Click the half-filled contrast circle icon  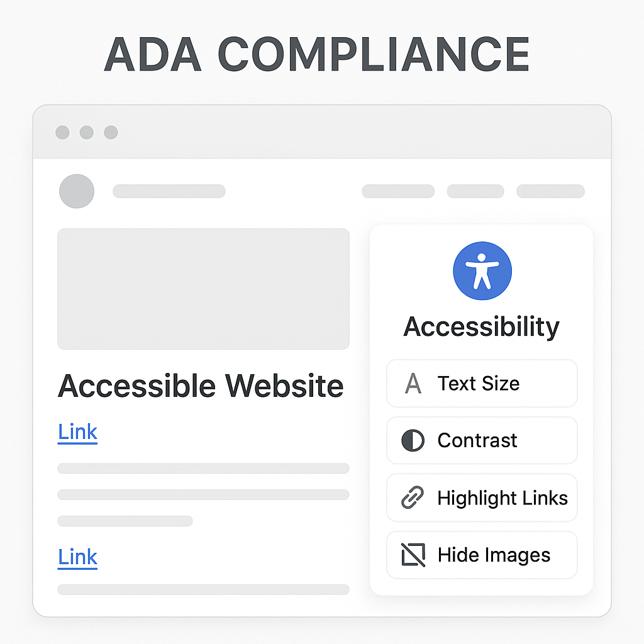click(413, 441)
